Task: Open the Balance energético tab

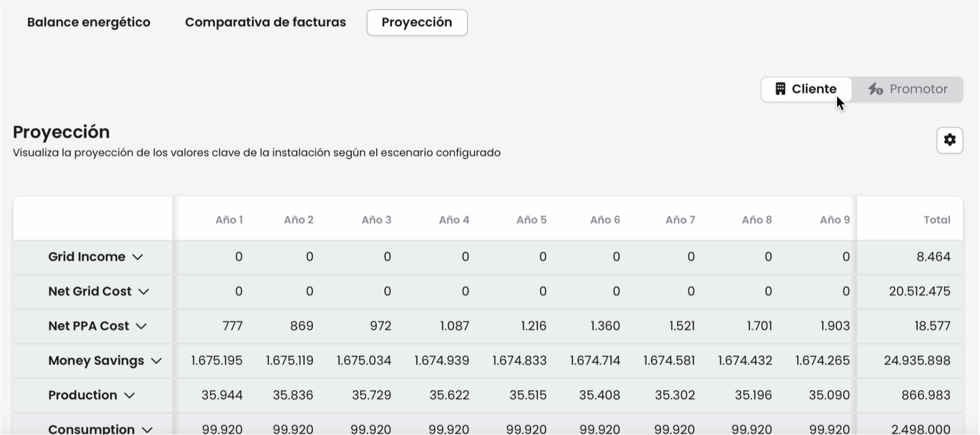Action: [89, 22]
